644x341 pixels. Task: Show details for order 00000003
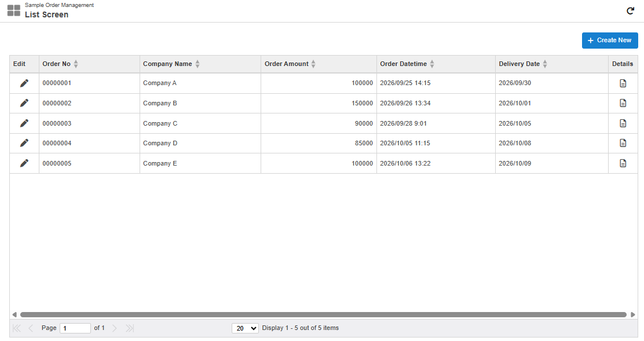point(623,123)
